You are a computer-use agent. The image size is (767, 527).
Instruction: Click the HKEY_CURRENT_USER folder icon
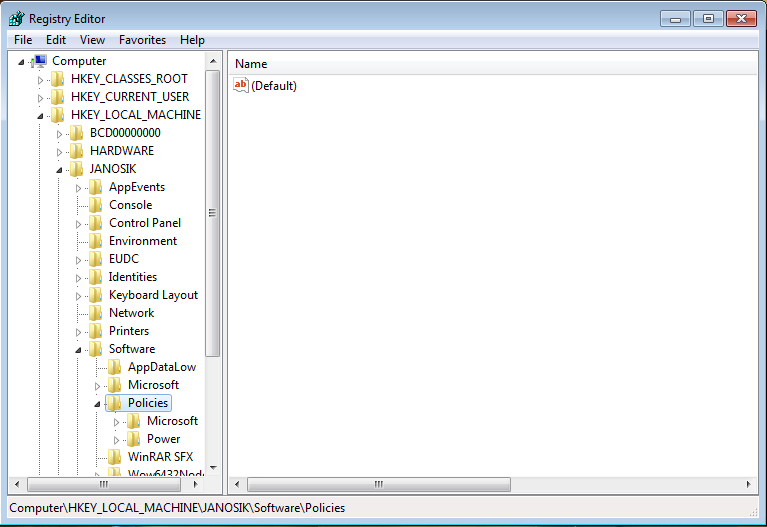point(58,97)
